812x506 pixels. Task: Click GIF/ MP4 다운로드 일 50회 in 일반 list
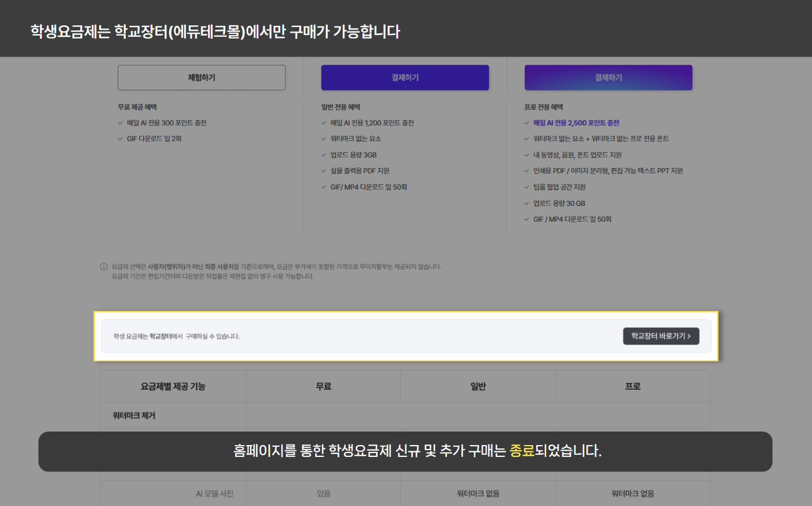[x=369, y=187]
